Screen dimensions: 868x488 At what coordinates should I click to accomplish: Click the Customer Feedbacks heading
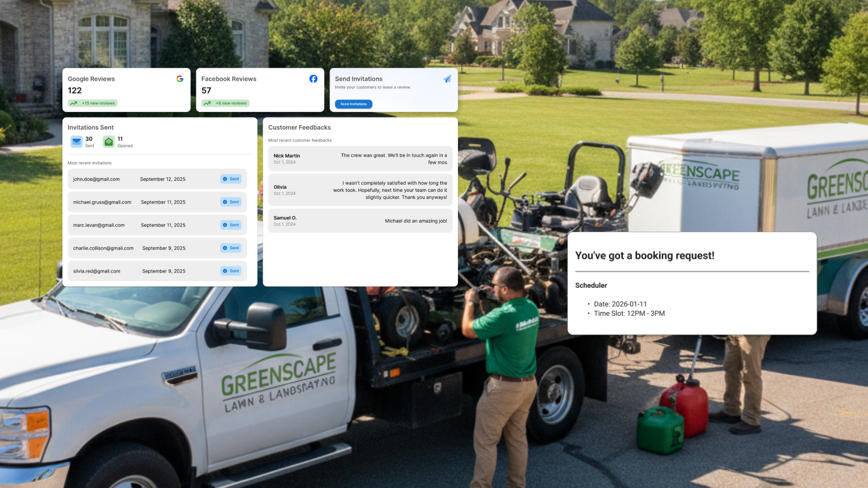coord(299,127)
